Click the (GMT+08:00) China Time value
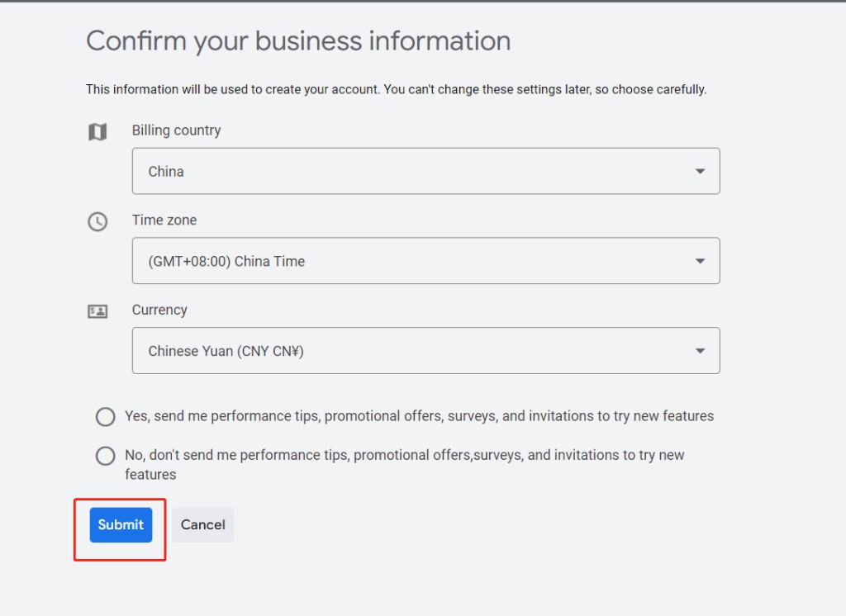 (x=226, y=262)
